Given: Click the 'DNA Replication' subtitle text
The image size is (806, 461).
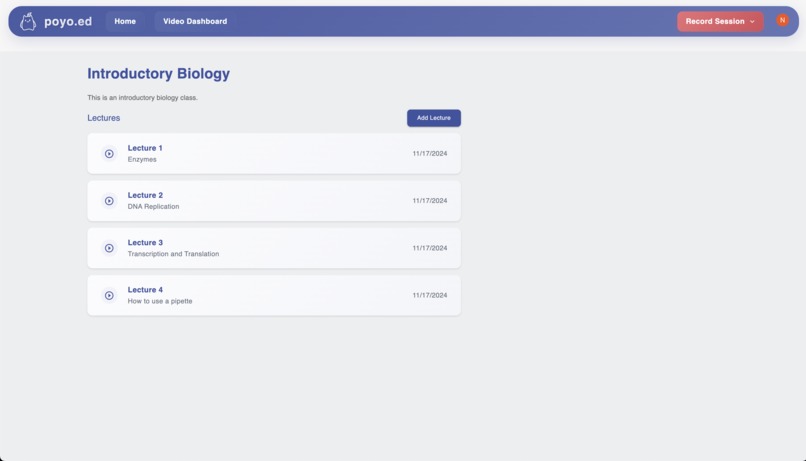Looking at the screenshot, I should 153,207.
